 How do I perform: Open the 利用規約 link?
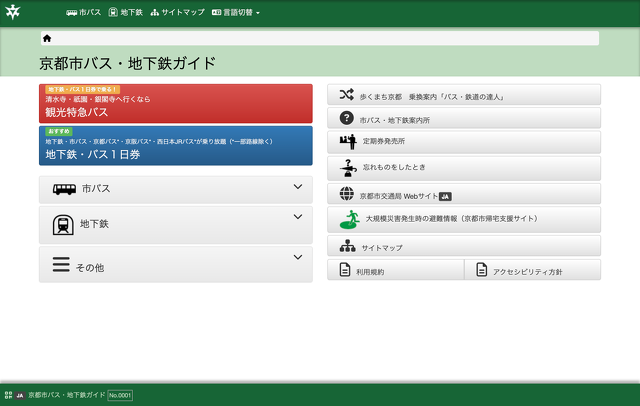click(x=395, y=270)
